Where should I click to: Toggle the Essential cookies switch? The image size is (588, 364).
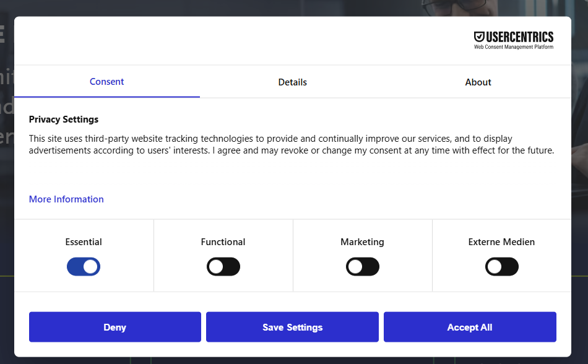84,267
